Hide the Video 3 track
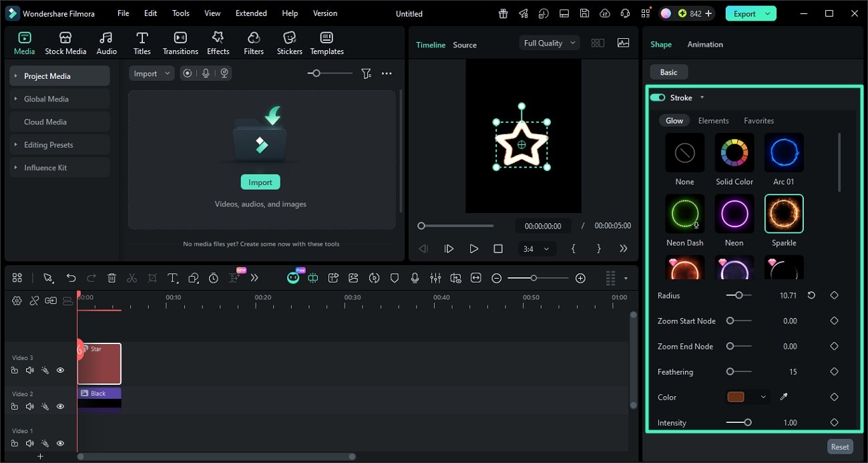The width and height of the screenshot is (868, 463). (x=60, y=370)
